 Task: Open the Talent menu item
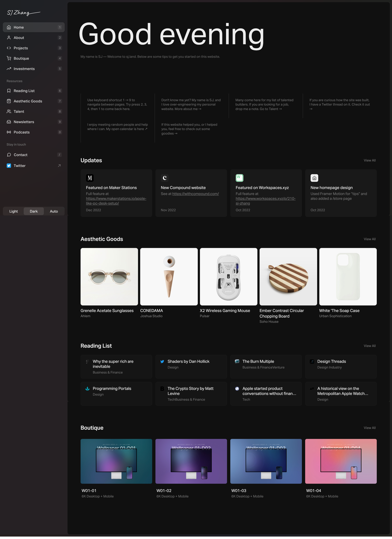[34, 111]
